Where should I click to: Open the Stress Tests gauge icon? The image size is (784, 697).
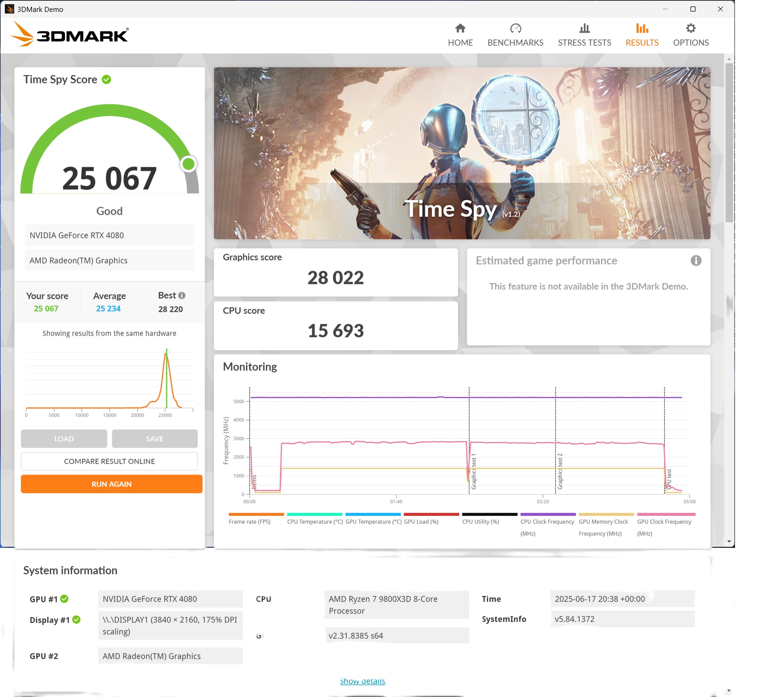[x=584, y=28]
